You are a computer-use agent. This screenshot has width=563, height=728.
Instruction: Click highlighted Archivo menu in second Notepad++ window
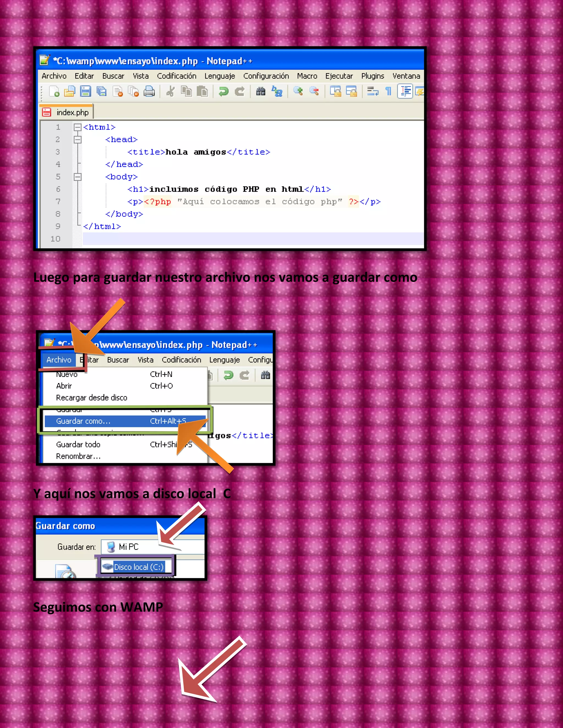(59, 360)
